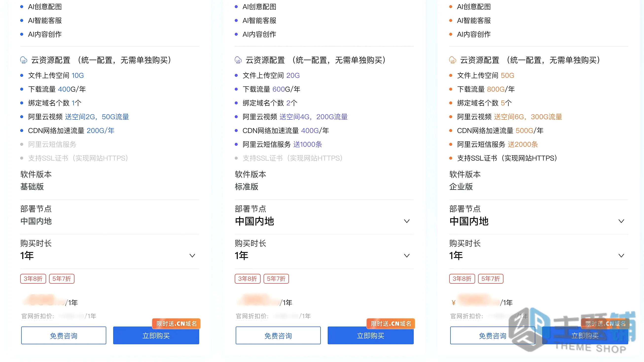Click CDN网络加速流量 500G/年 text
The image size is (644, 362).
(500, 131)
